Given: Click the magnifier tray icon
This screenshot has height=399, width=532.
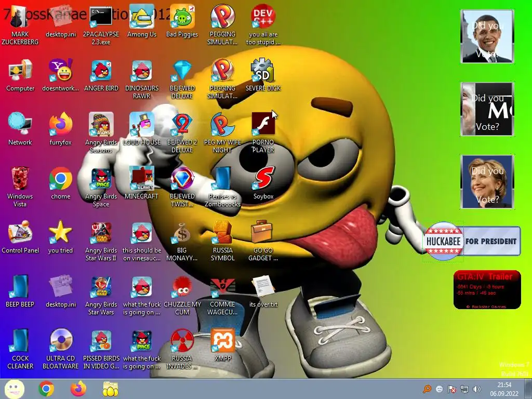Looking at the screenshot, I should coord(427,389).
